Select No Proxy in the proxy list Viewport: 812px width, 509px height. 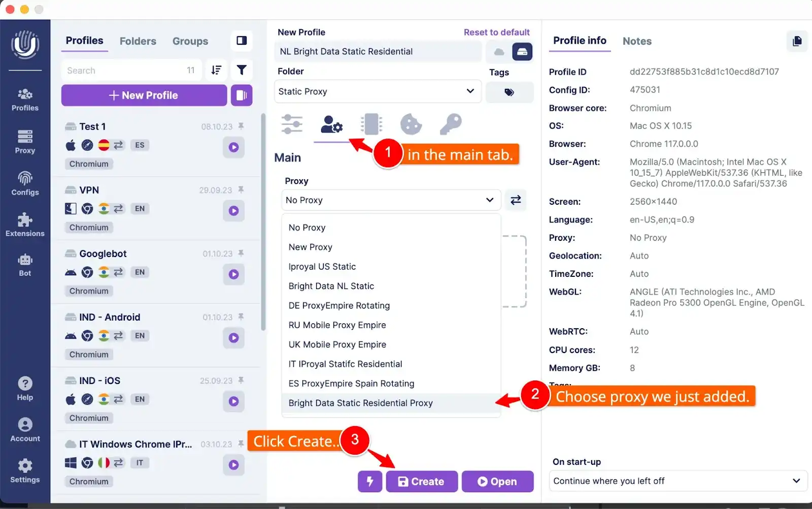pos(391,228)
